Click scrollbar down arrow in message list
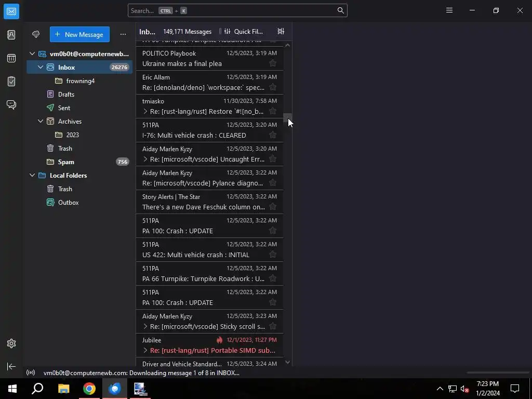Image resolution: width=532 pixels, height=399 pixels. point(287,362)
